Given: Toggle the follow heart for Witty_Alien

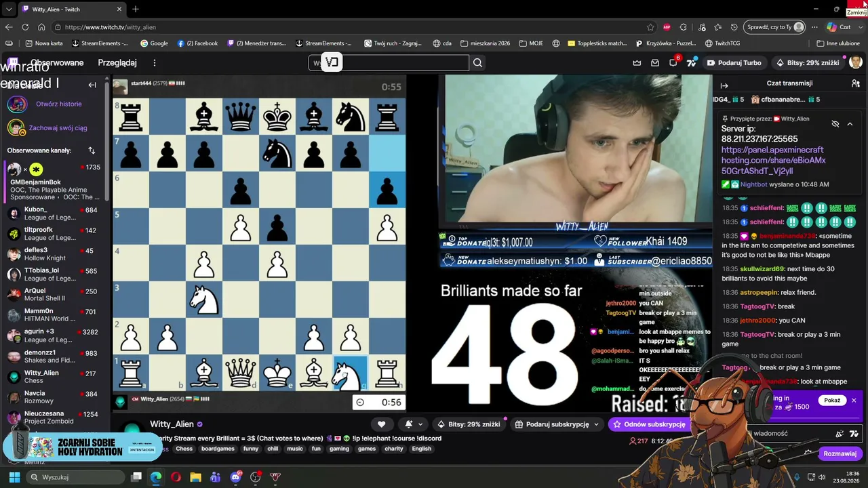Looking at the screenshot, I should click(x=382, y=424).
